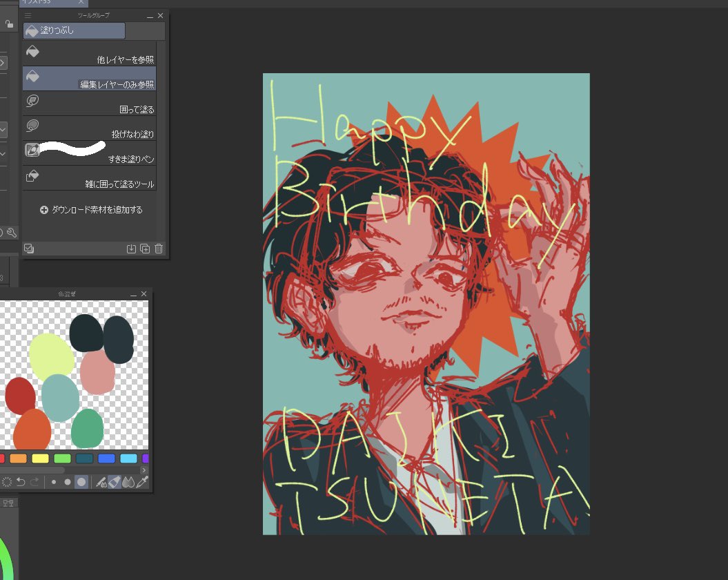
Task: Select the 塗りつぶし fill tool group tab
Action: point(75,30)
